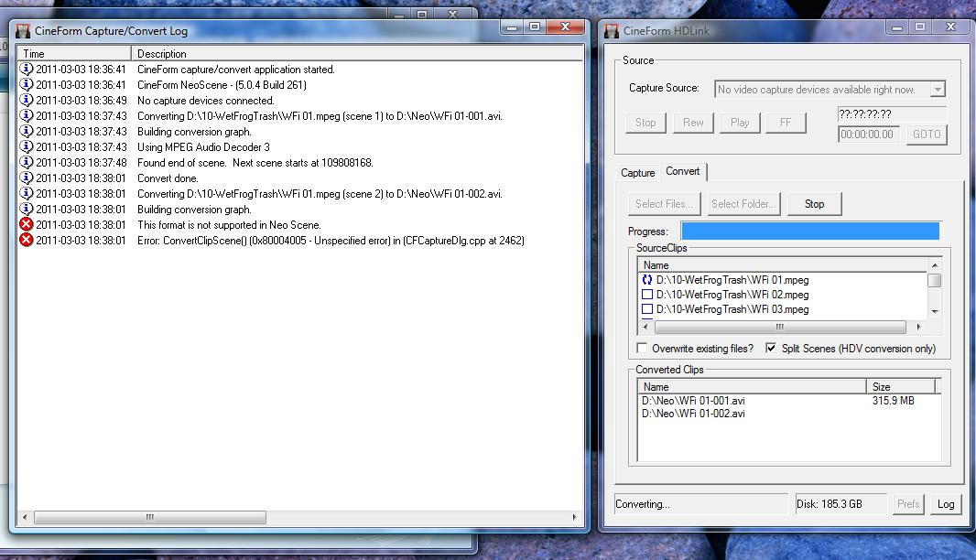Click the info icon next to 'Using MPEG Audio Decoder 3'
The image size is (976, 560).
point(27,147)
